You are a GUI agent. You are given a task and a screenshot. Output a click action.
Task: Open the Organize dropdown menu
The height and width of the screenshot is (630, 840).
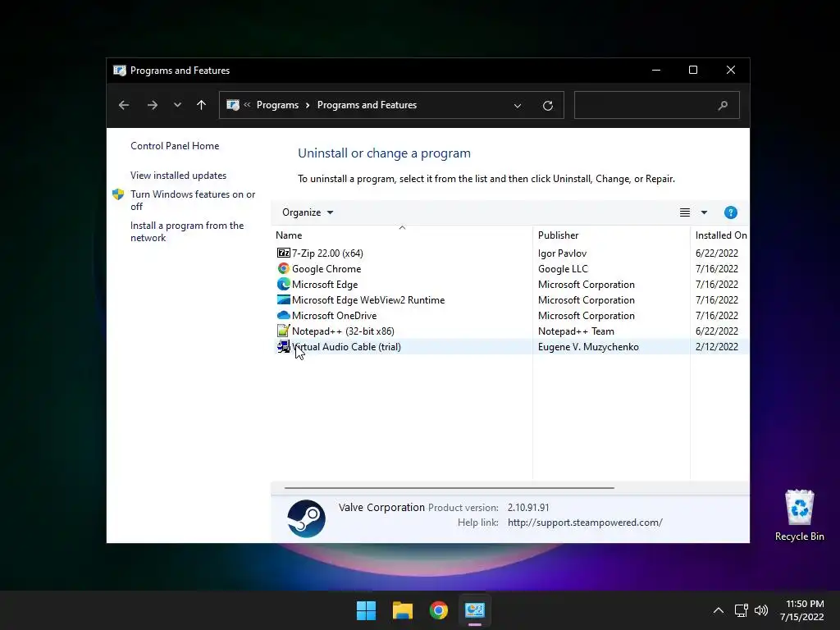tap(308, 212)
